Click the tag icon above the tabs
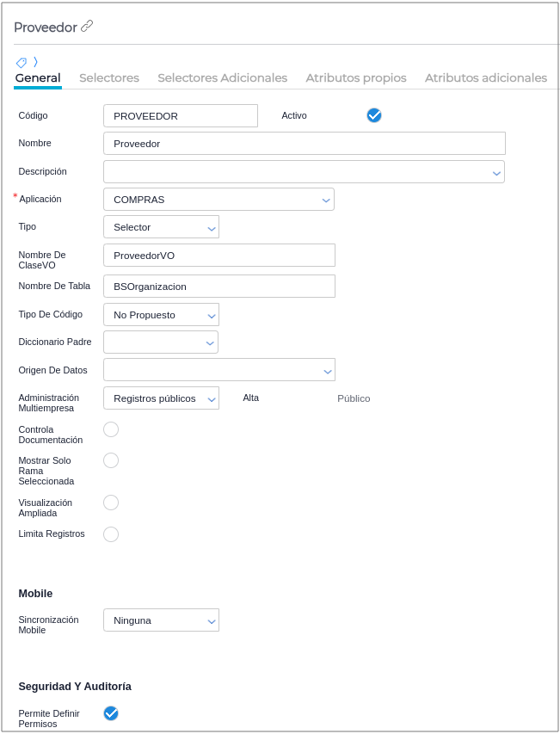 (22, 62)
